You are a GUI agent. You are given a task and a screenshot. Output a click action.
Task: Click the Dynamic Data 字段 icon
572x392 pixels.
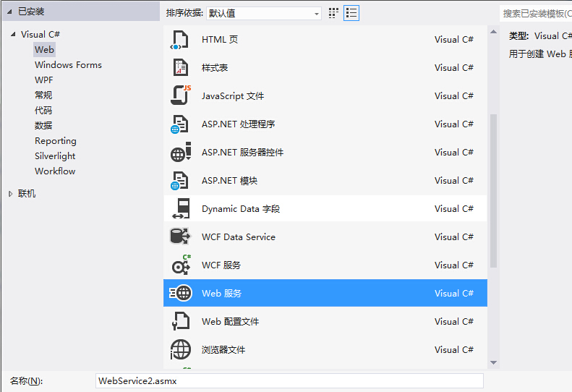(181, 209)
